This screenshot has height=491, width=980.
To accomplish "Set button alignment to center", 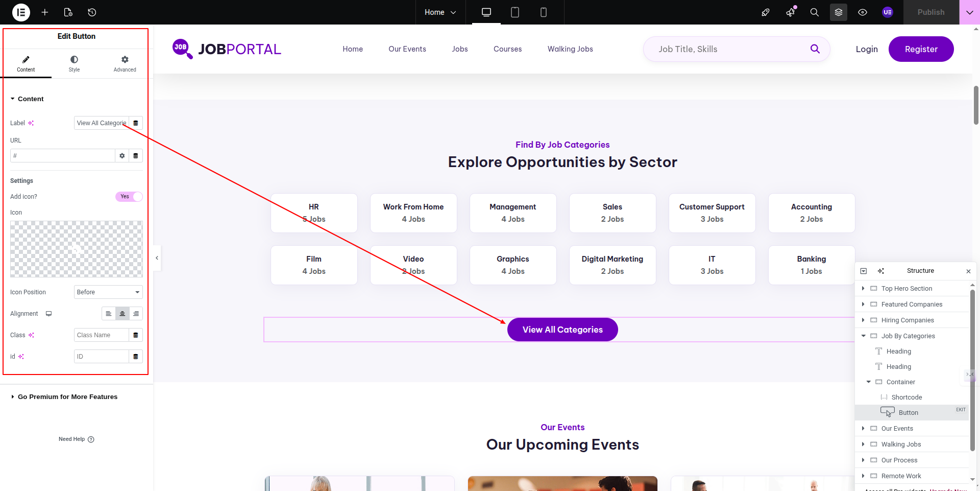I will coord(122,314).
